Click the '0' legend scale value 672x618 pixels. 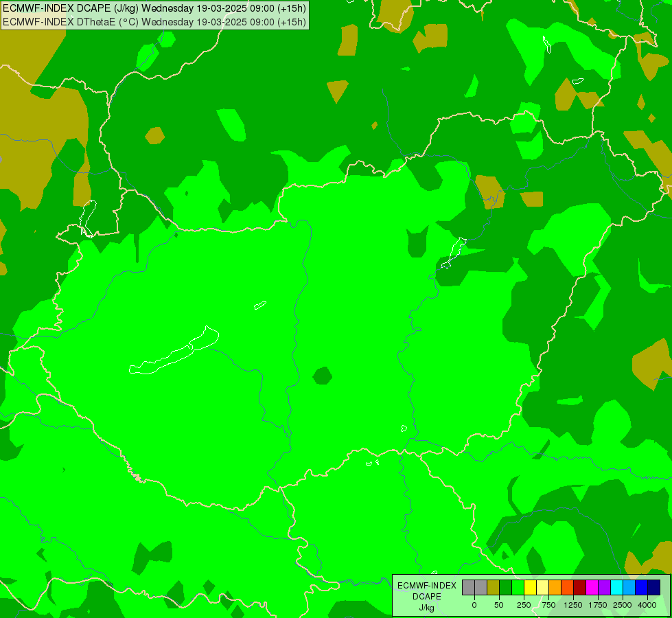point(474,605)
